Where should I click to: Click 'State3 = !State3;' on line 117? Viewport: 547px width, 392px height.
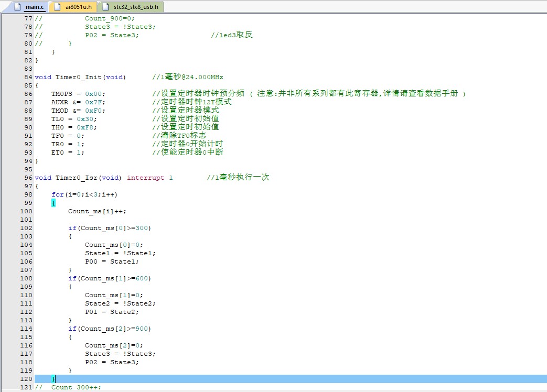120,353
